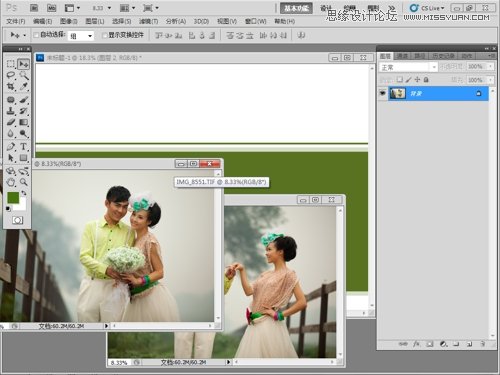Image resolution: width=500 pixels, height=375 pixels.
Task: Enable the 自动选择 checkbox
Action: click(x=36, y=35)
